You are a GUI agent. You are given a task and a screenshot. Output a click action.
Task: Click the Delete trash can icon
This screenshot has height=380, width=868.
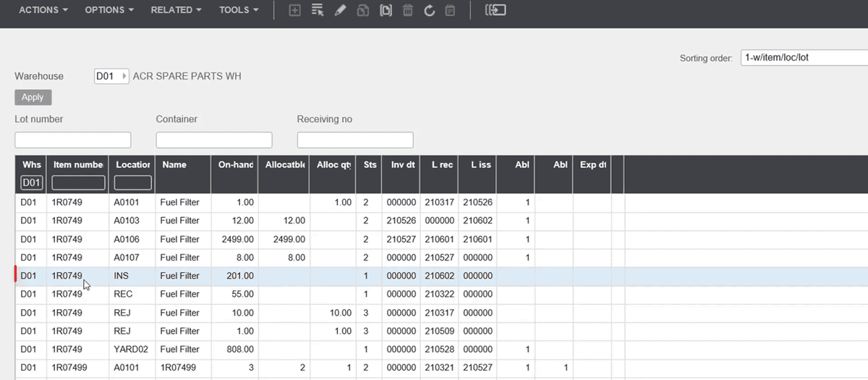tap(408, 10)
